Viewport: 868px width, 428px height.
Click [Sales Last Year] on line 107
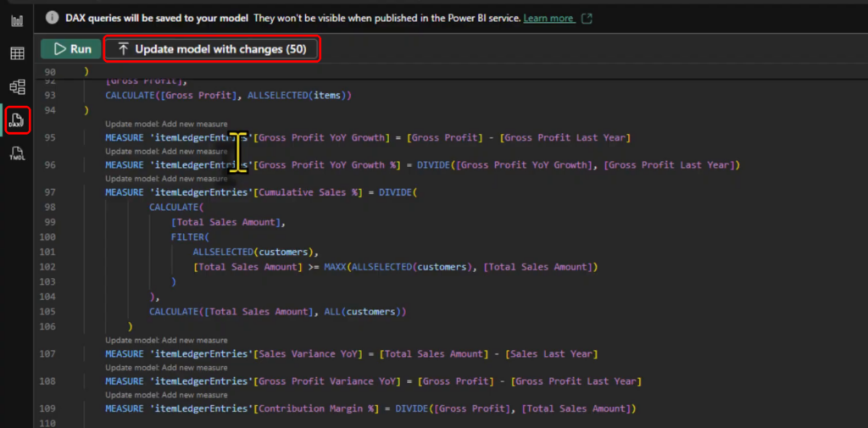(551, 353)
